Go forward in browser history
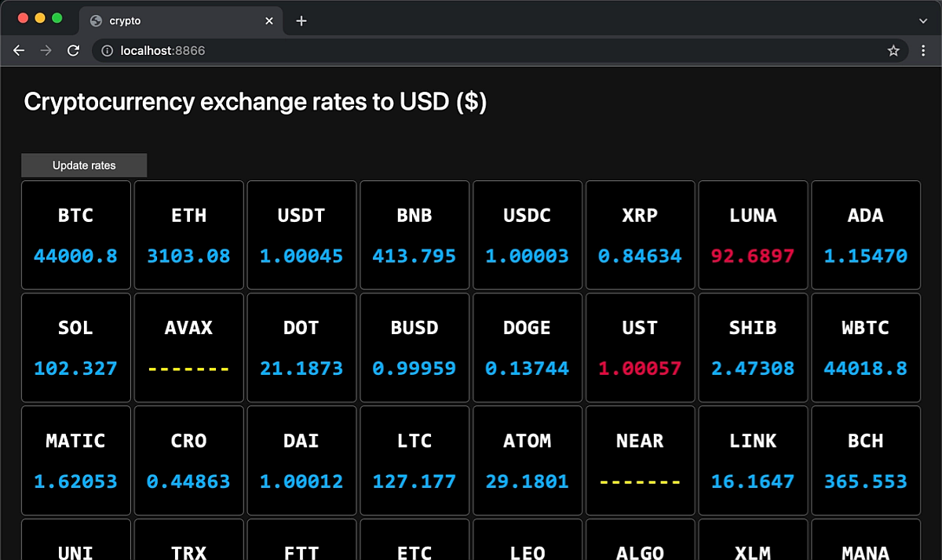 [x=46, y=50]
